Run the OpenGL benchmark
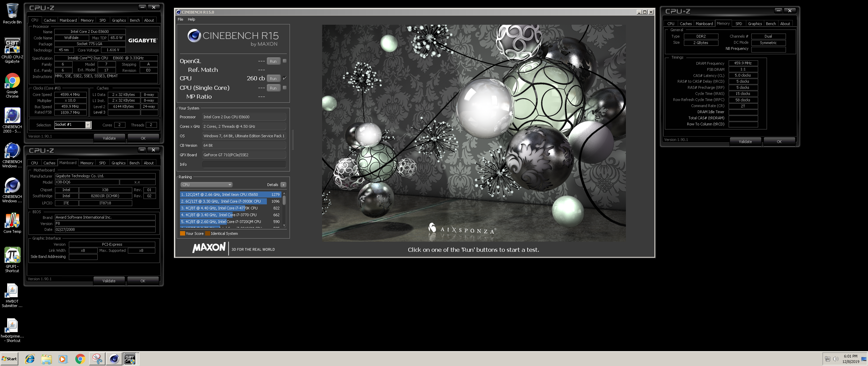The height and width of the screenshot is (366, 868). click(273, 61)
